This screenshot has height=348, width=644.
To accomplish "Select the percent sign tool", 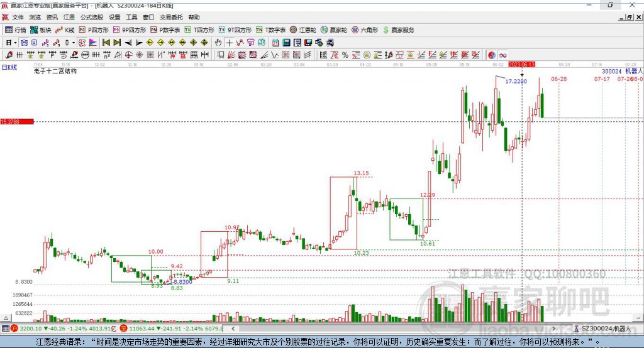I will (345, 55).
